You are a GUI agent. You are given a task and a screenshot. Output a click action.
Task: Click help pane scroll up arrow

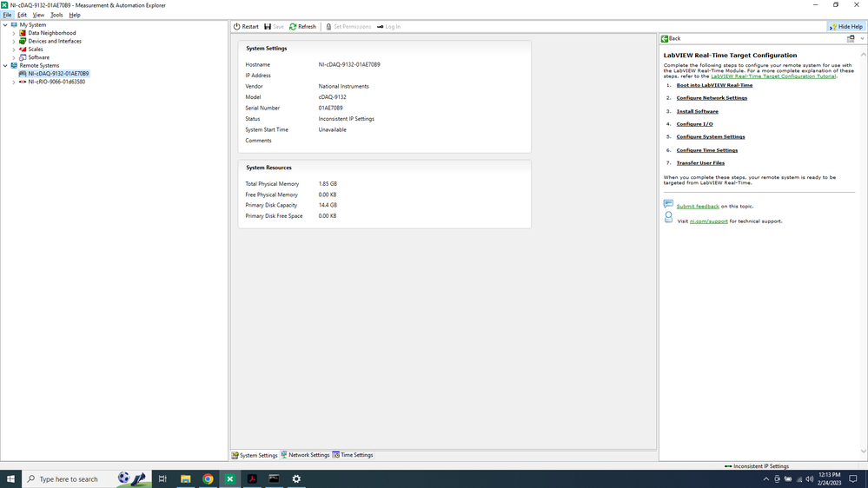click(x=863, y=55)
